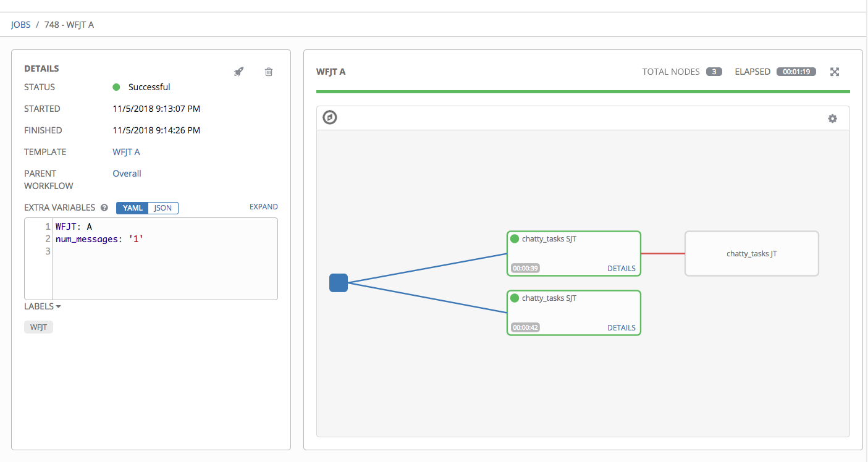Select the chatty_tasks JT node
868x462 pixels.
tap(752, 253)
